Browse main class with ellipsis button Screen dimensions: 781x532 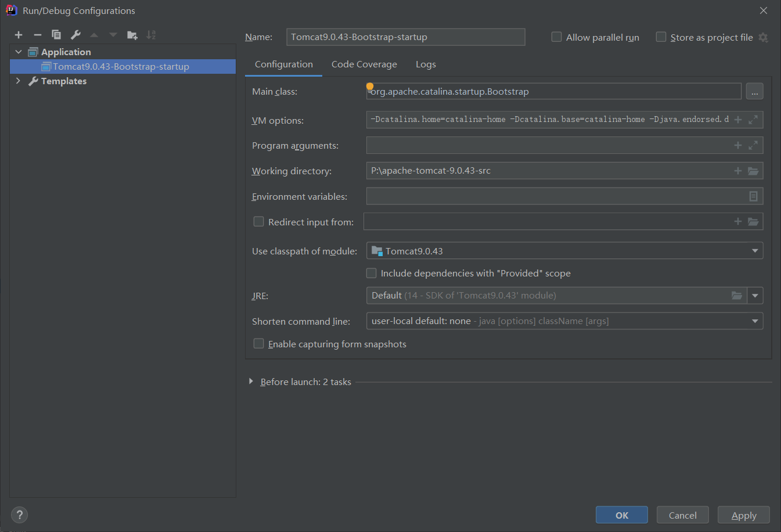click(x=755, y=92)
